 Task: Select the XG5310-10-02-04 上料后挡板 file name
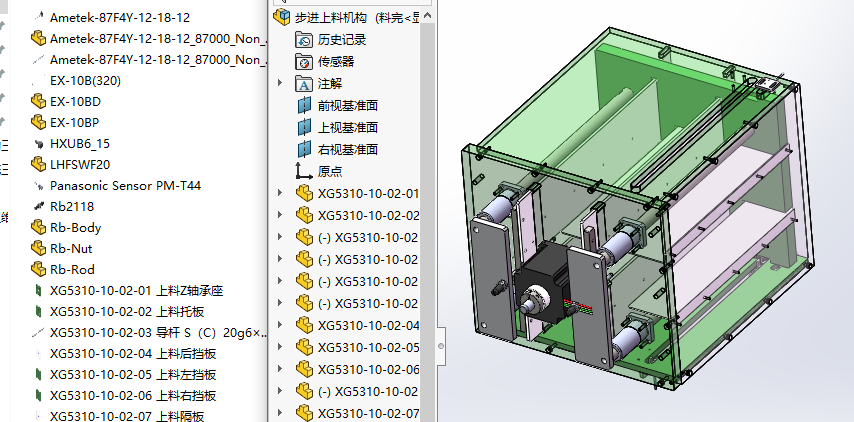coord(133,353)
